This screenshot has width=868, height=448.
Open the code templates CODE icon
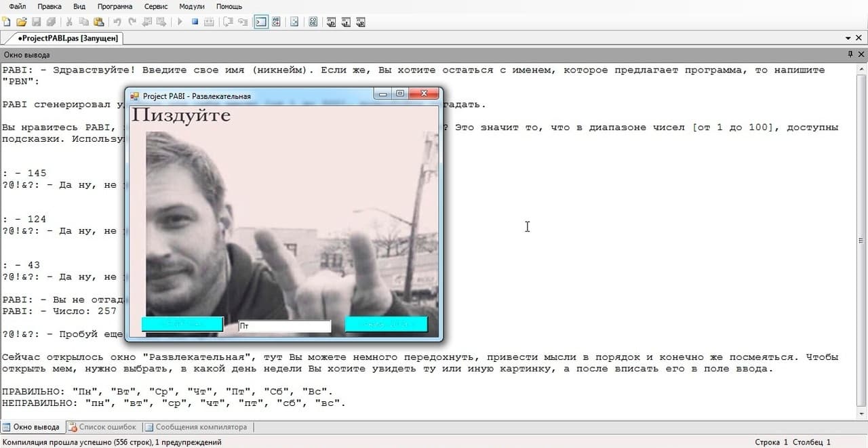313,22
